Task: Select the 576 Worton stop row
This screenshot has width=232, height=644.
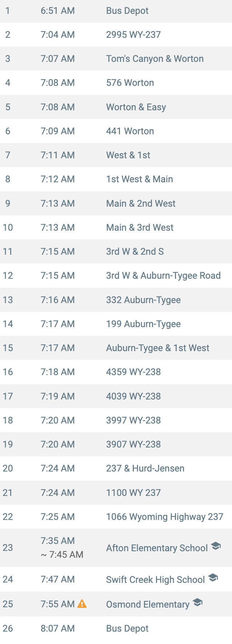Action: (116, 83)
